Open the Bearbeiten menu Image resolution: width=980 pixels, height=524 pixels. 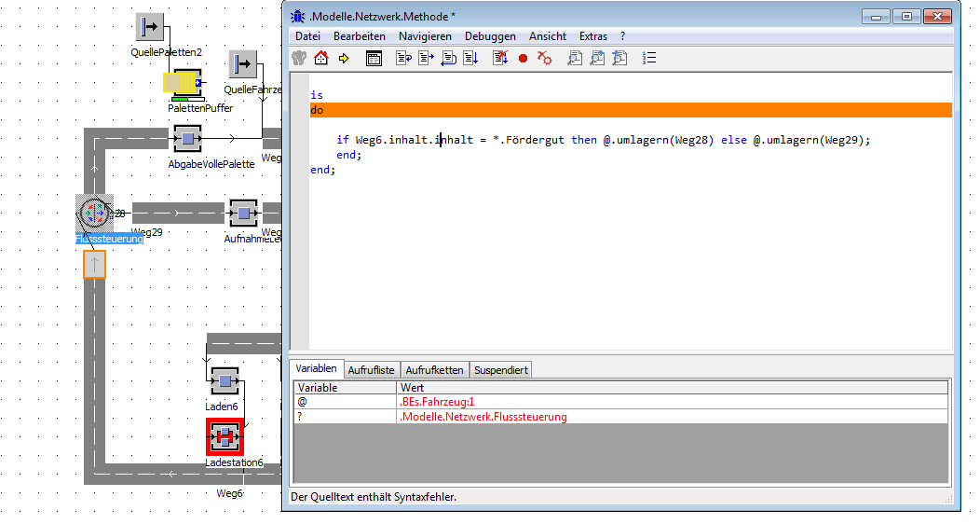coord(360,36)
